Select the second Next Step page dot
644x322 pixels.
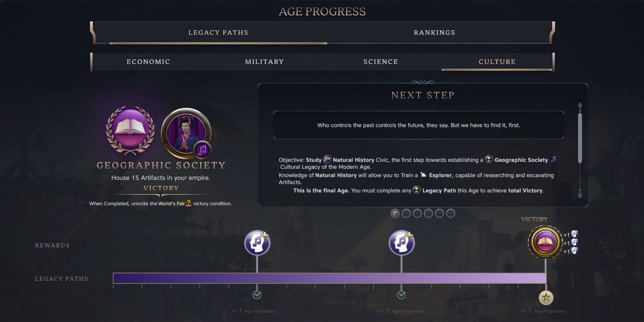[406, 213]
